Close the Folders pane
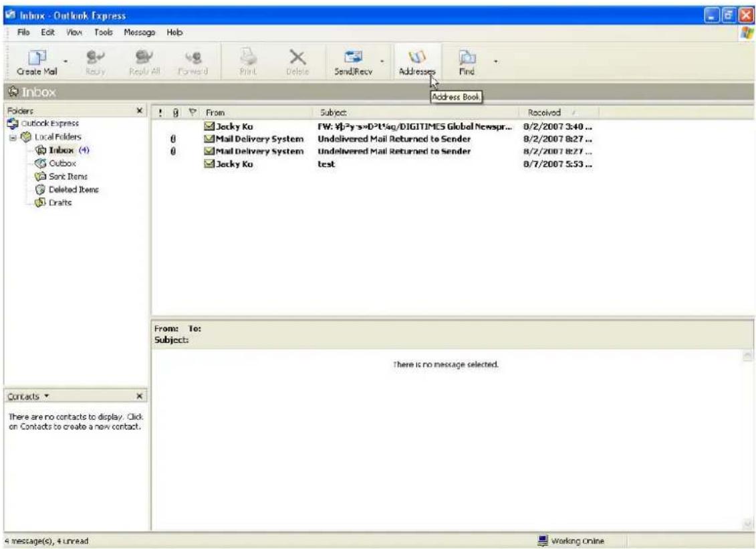The width and height of the screenshot is (756, 549). click(x=139, y=110)
